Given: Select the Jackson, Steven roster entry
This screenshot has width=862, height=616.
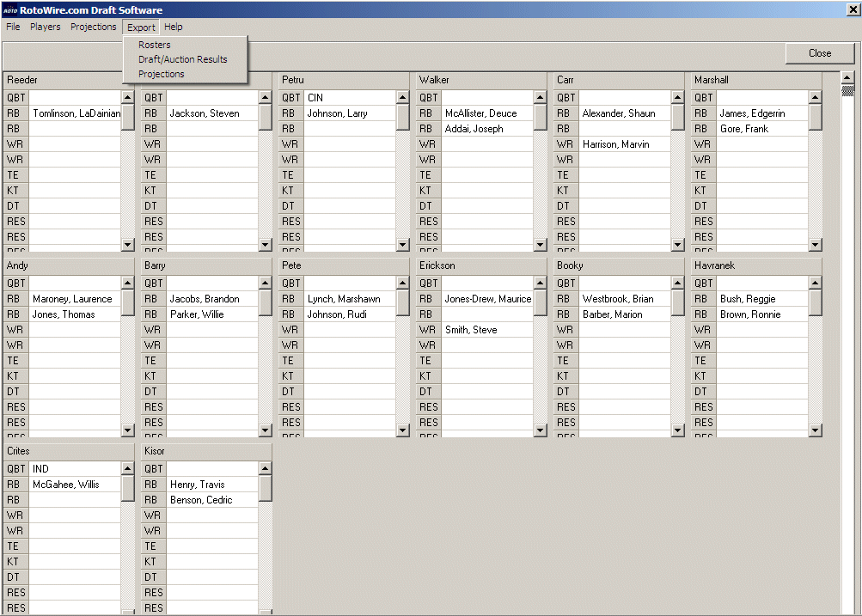Looking at the screenshot, I should click(x=212, y=113).
